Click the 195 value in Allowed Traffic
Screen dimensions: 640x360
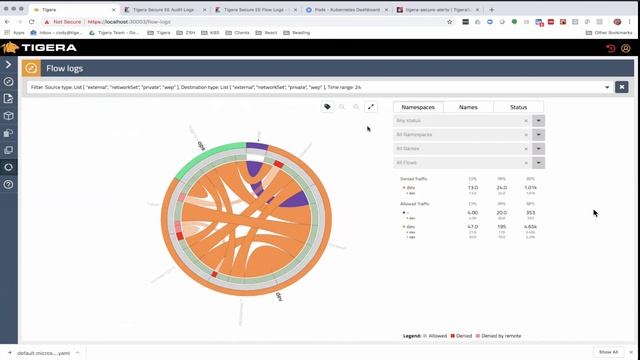[502, 227]
